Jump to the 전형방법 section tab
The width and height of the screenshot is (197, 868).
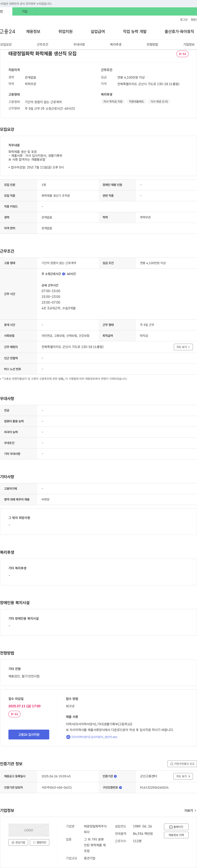point(152,44)
